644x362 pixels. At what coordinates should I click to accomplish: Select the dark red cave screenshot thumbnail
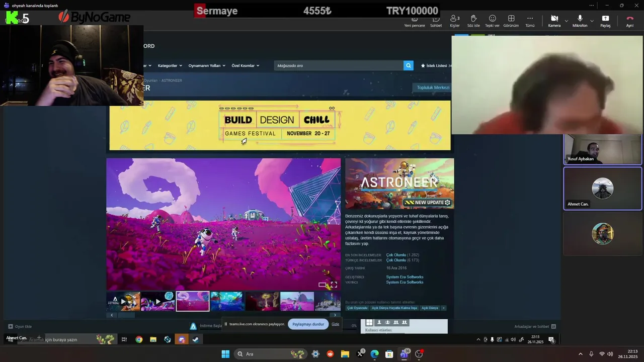pos(262,302)
